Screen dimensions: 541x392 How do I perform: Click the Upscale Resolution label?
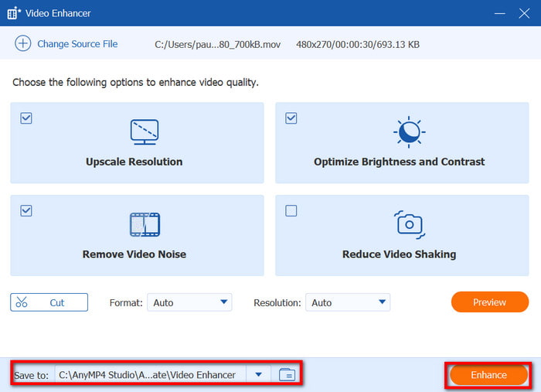[x=134, y=162]
